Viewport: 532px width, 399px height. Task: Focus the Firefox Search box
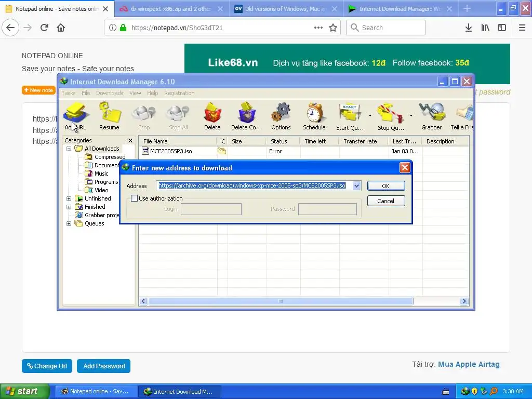pos(386,28)
